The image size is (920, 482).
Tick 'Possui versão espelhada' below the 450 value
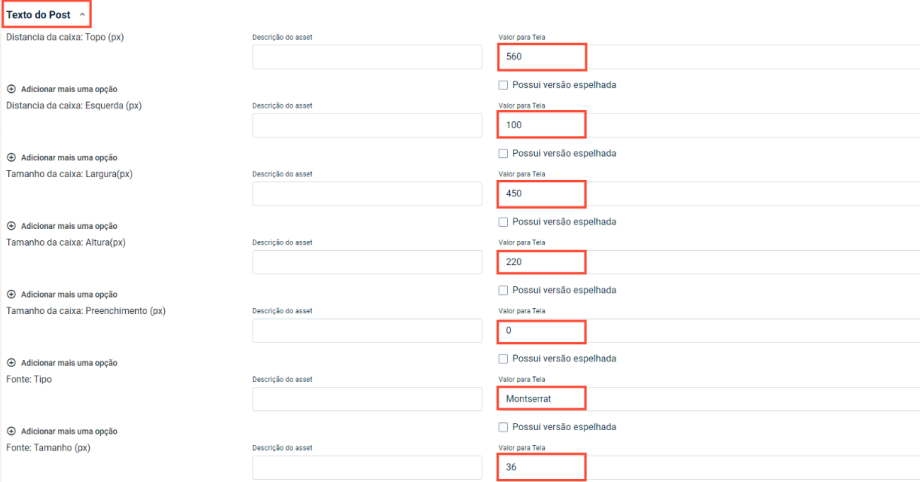pos(503,221)
